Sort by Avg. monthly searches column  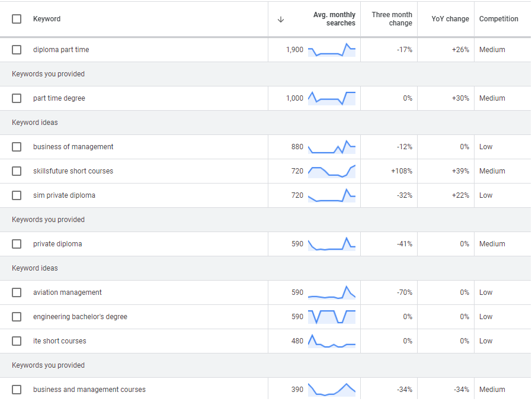[334, 19]
